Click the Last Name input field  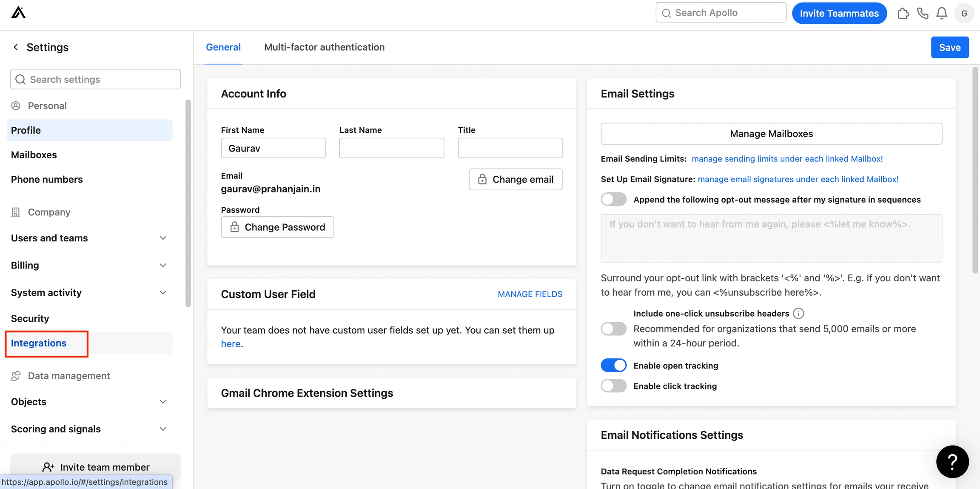[391, 148]
